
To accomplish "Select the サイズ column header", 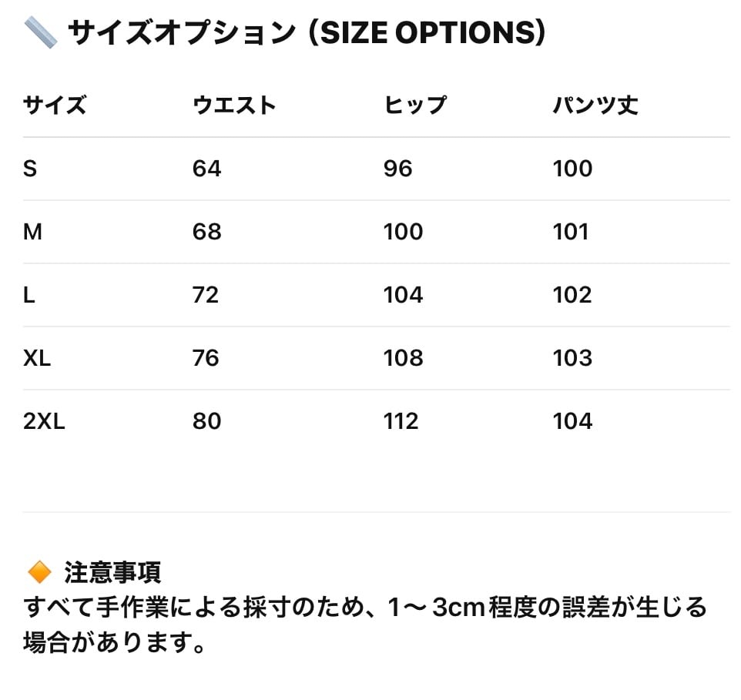I will pos(55,106).
